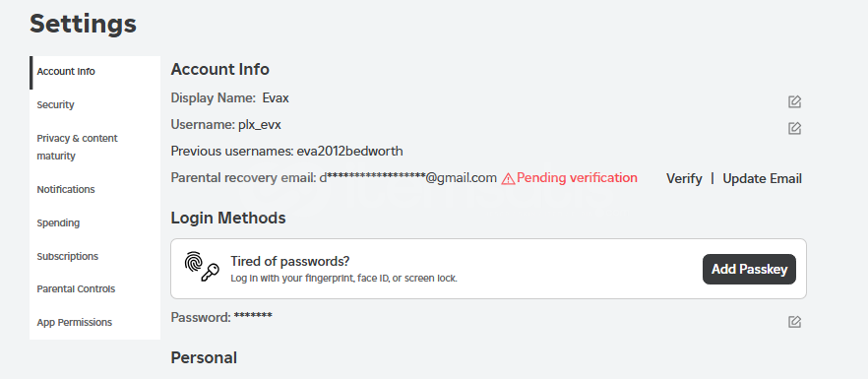Edit the Display Name using pencil icon
This screenshot has width=868, height=379.
794,102
